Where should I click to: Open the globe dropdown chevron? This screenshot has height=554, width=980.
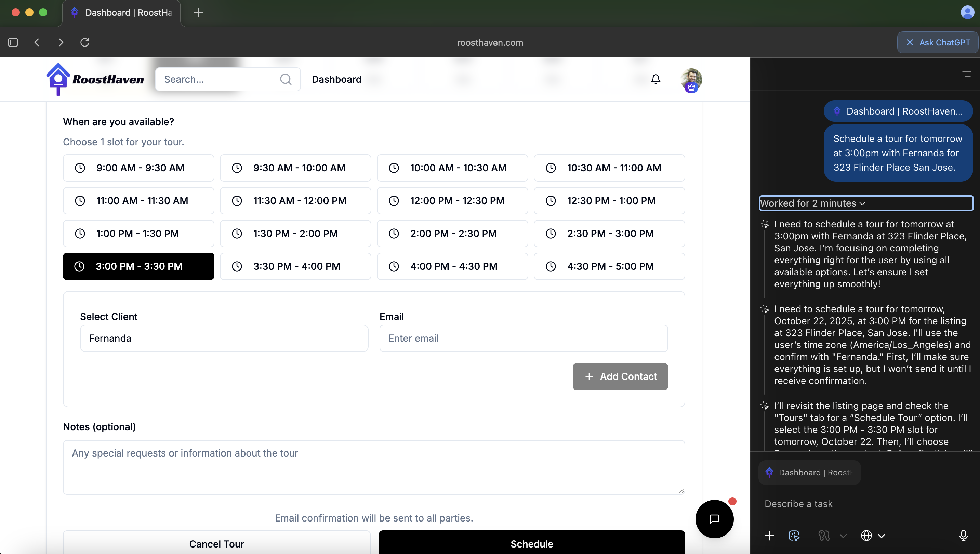click(882, 536)
